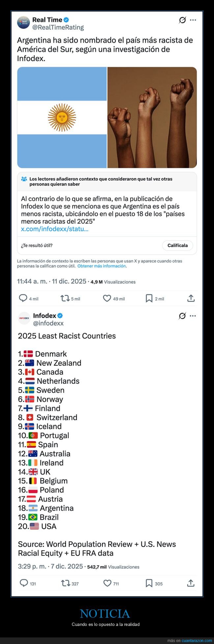
Task: Open the reply icon on Real Time's tweet
Action: coord(23,298)
